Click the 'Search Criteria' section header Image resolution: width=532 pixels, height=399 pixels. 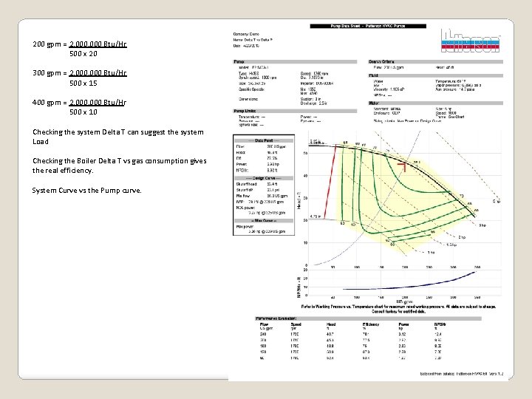pyautogui.click(x=436, y=62)
